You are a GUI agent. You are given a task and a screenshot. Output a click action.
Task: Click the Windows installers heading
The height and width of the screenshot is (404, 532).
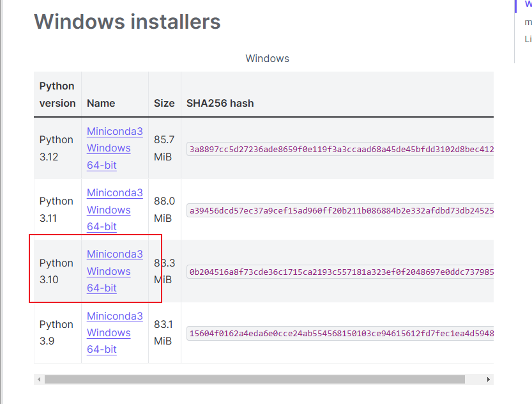click(x=127, y=22)
